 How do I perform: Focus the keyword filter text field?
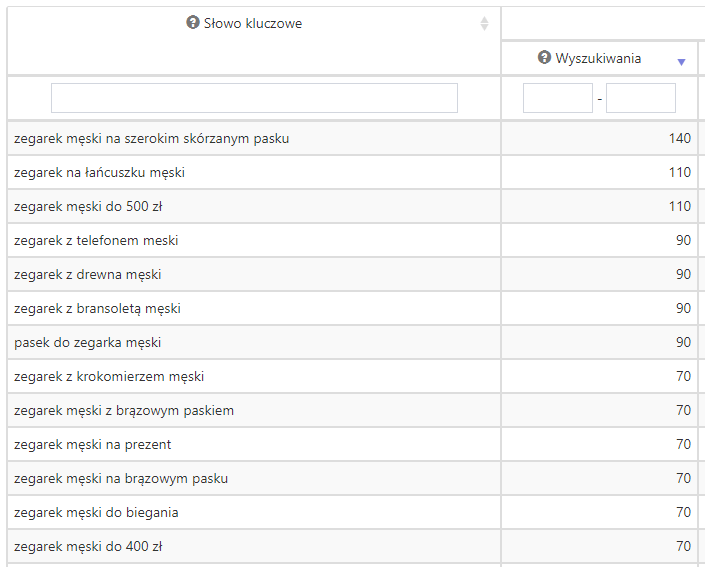[x=254, y=98]
